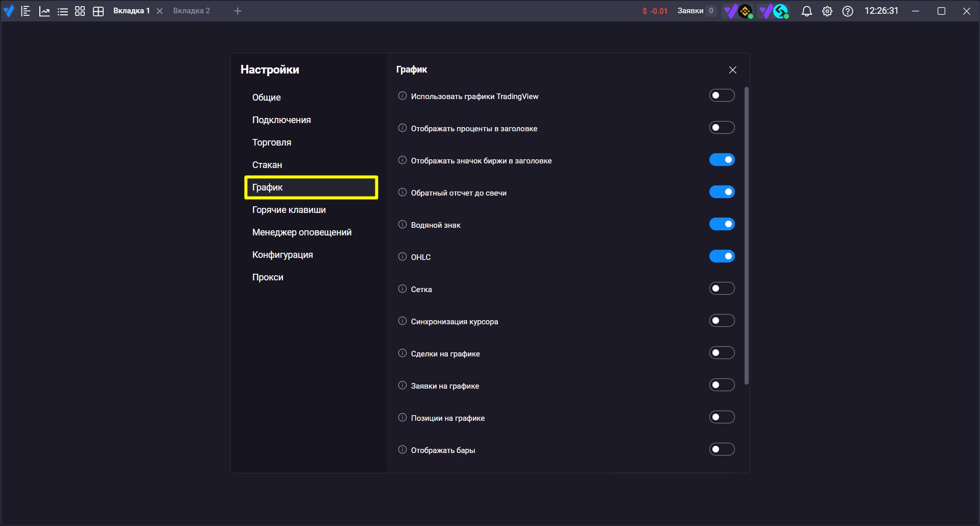
Task: Click the blue checkmark app logo
Action: pyautogui.click(x=9, y=11)
